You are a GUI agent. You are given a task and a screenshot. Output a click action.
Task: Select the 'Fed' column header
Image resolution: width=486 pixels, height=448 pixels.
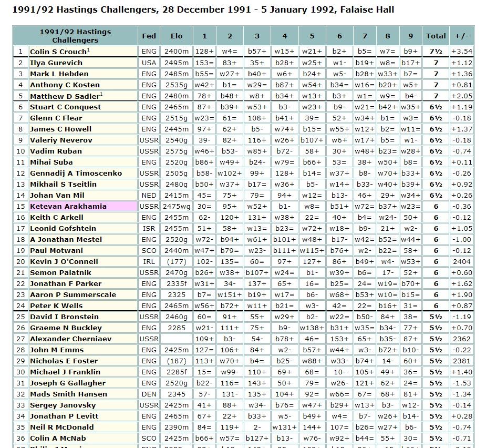pos(149,36)
